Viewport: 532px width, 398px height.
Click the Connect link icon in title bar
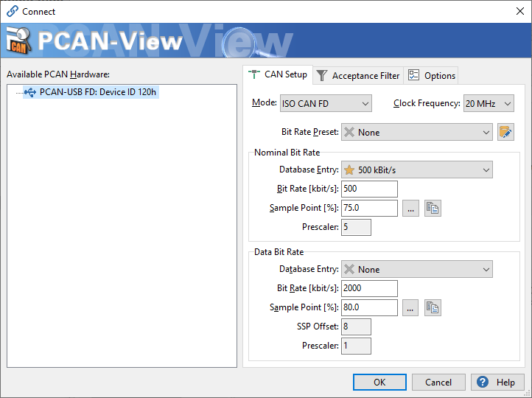(13, 11)
